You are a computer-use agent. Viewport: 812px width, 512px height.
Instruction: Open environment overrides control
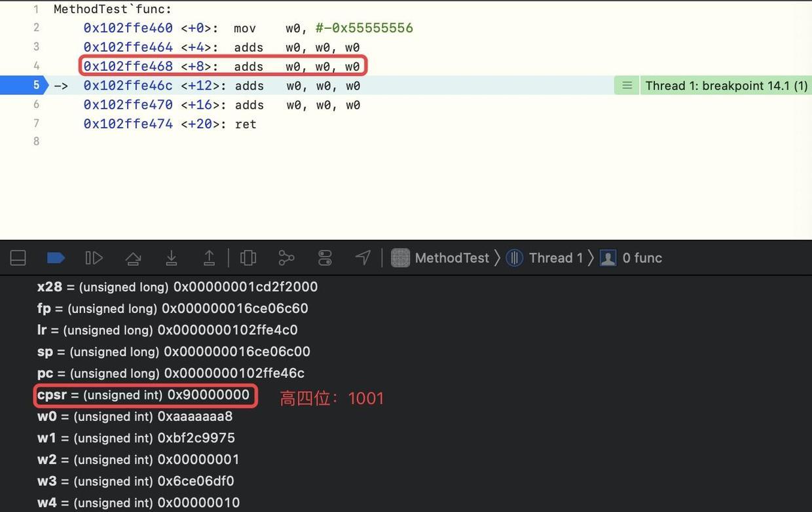325,258
